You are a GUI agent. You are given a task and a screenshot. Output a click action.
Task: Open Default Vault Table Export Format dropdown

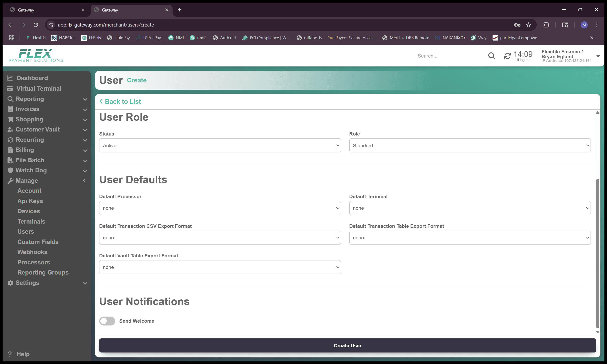coord(220,267)
